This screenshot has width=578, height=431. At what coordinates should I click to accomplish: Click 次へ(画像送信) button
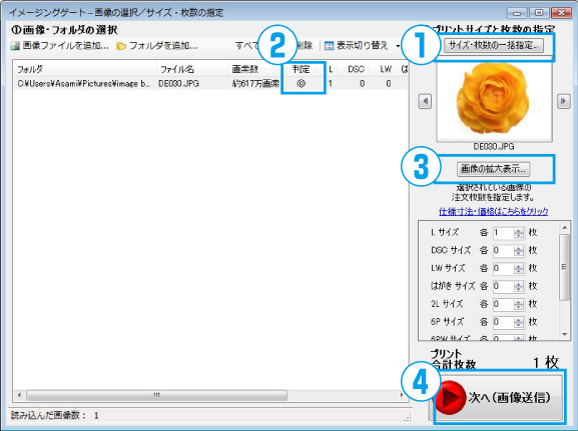click(497, 398)
